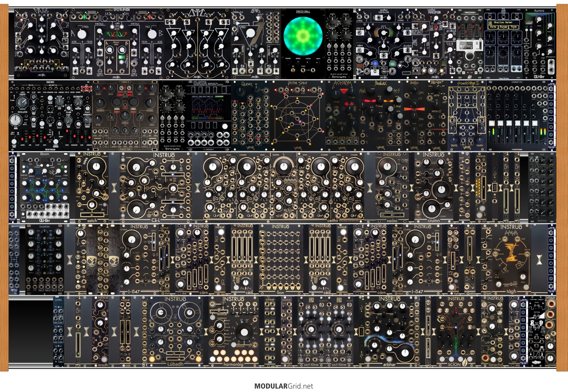Image resolution: width=568 pixels, height=392 pixels.
Task: Tap the green SPLICE button on Morphagene
Action: pyautogui.click(x=393, y=64)
